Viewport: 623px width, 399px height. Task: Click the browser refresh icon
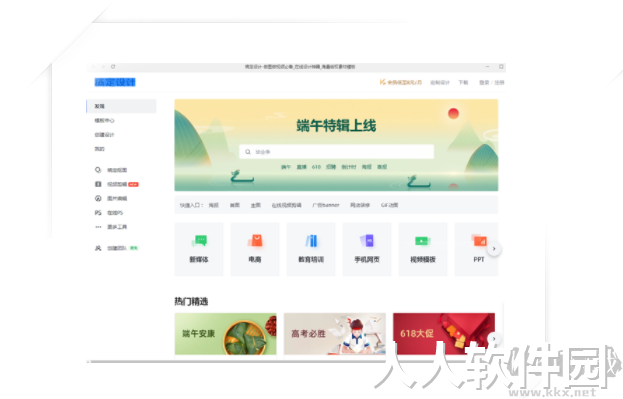tap(113, 66)
